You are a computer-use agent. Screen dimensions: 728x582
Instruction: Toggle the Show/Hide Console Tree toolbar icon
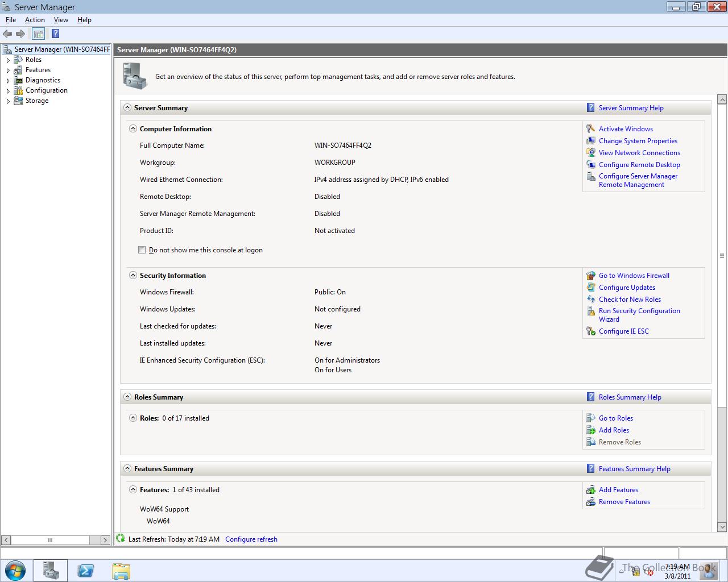tap(38, 34)
